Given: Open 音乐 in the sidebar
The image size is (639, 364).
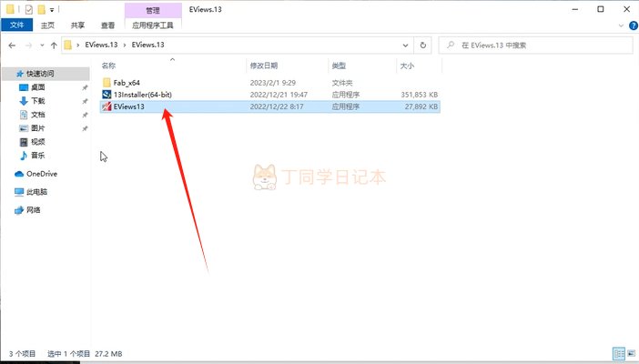Looking at the screenshot, I should [x=38, y=156].
